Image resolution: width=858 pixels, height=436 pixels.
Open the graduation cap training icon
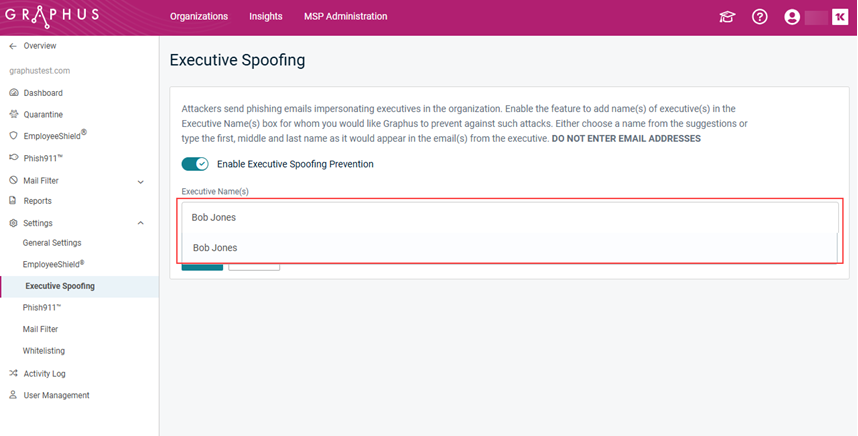coord(727,17)
